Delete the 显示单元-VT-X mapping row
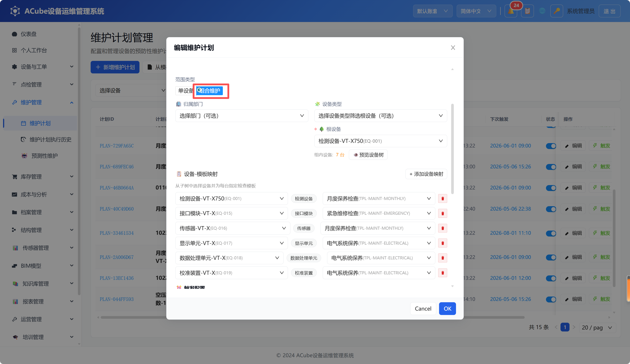Screen dimensions: 630x364 [443, 243]
